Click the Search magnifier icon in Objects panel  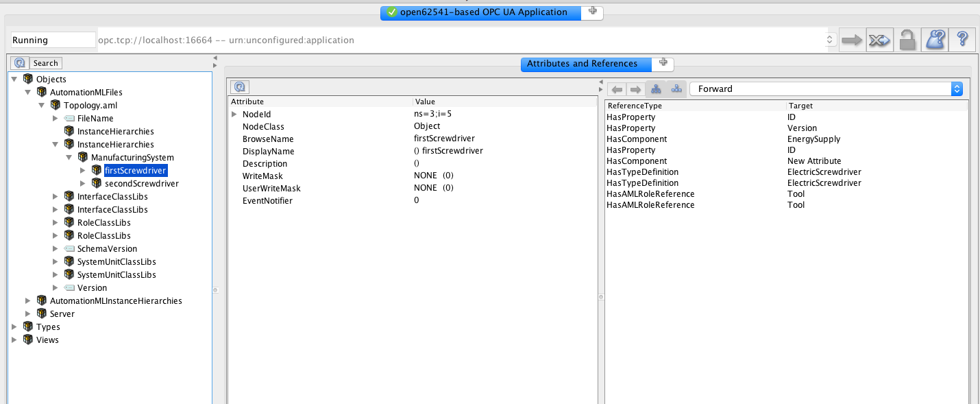[x=20, y=62]
